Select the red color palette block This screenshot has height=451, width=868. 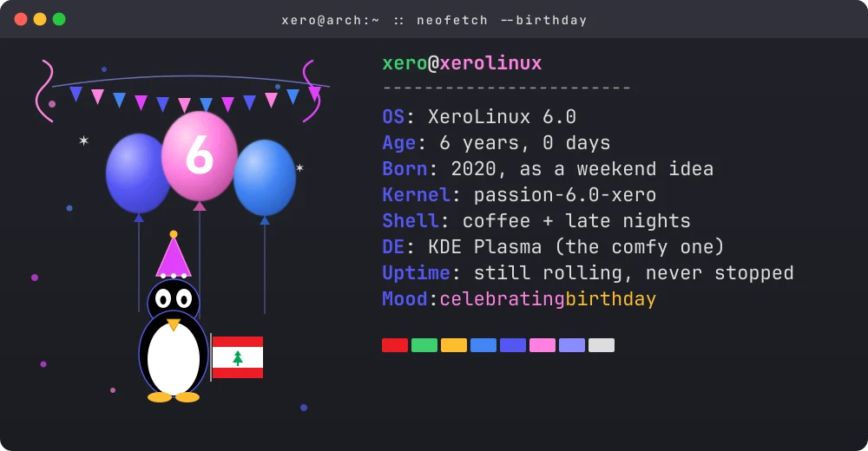(x=395, y=345)
